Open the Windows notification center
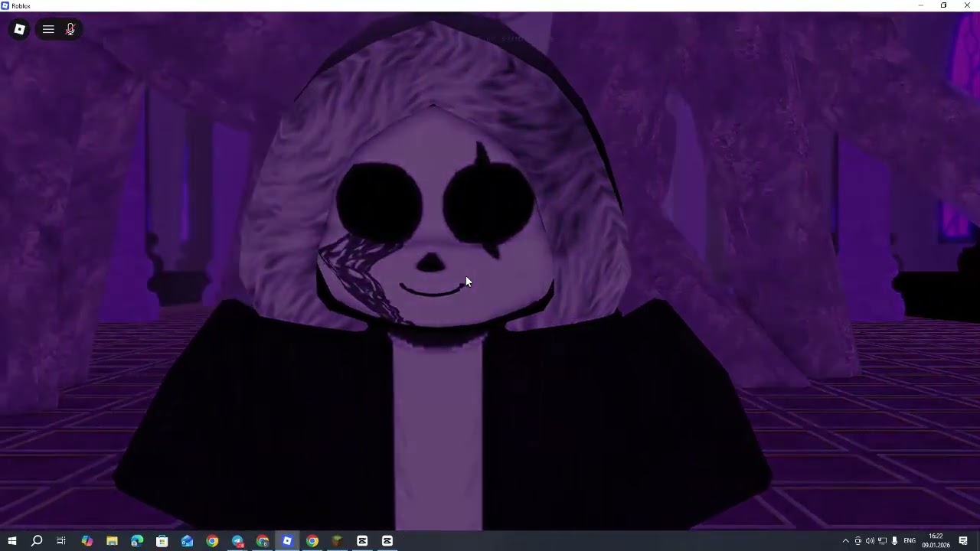This screenshot has height=551, width=980. pos(963,541)
